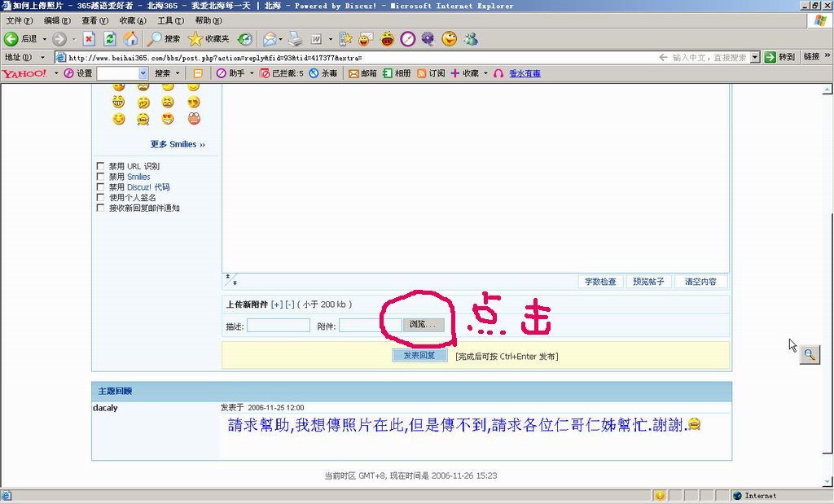Click the magnifier zoom icon on right side
This screenshot has height=504, width=834.
[x=809, y=354]
